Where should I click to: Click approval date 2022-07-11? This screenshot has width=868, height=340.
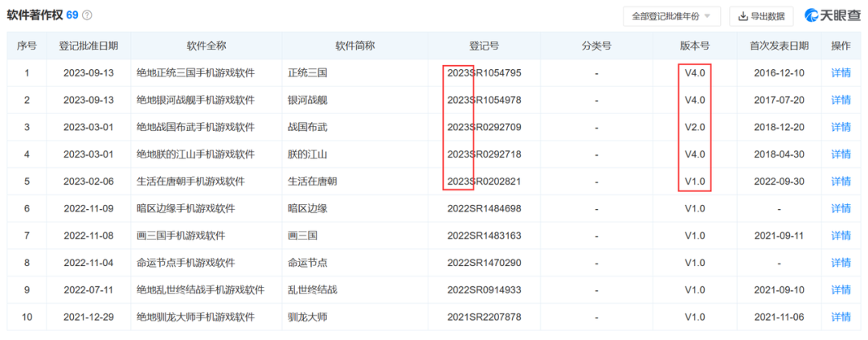coord(88,290)
